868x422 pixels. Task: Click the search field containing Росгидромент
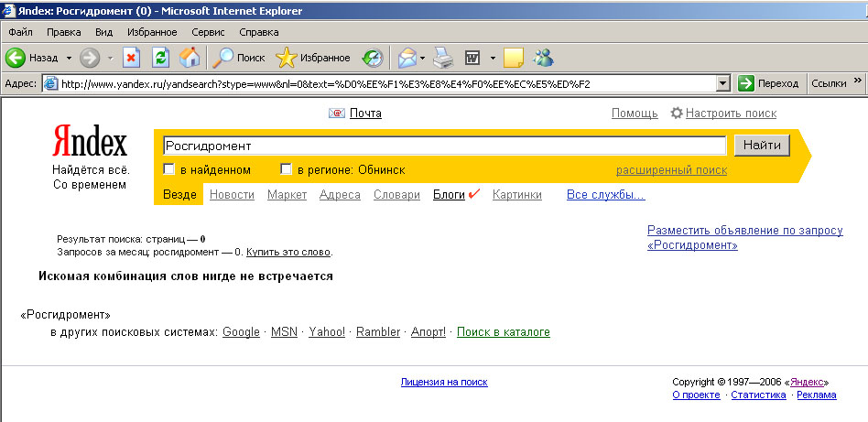[444, 146]
